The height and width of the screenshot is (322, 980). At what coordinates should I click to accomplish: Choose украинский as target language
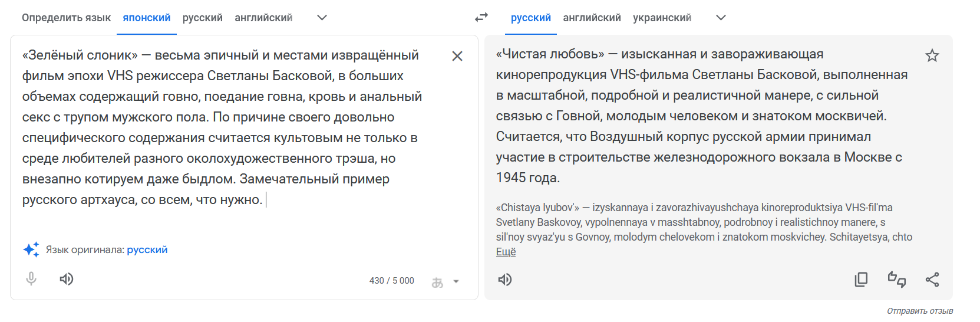coord(662,18)
